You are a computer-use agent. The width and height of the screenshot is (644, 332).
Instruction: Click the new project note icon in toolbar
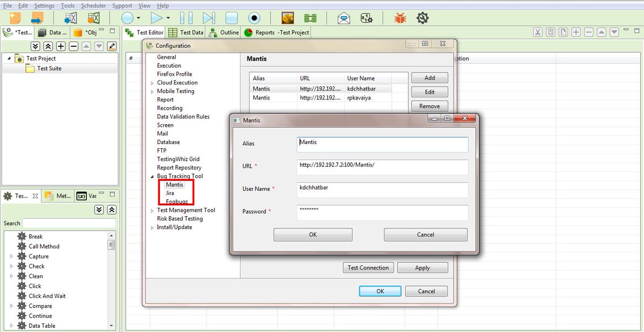click(x=14, y=18)
